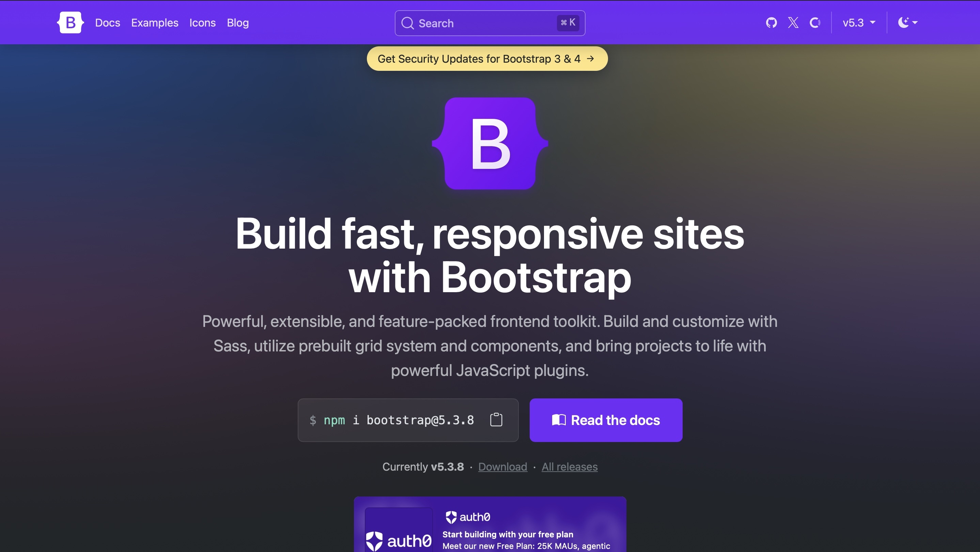Click the Get Security Updates banner
980x552 pixels.
click(x=487, y=59)
